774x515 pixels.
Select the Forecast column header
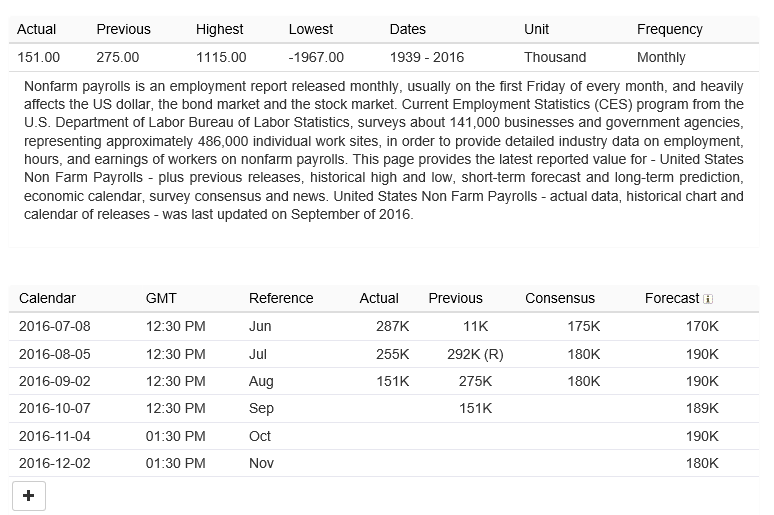point(672,298)
